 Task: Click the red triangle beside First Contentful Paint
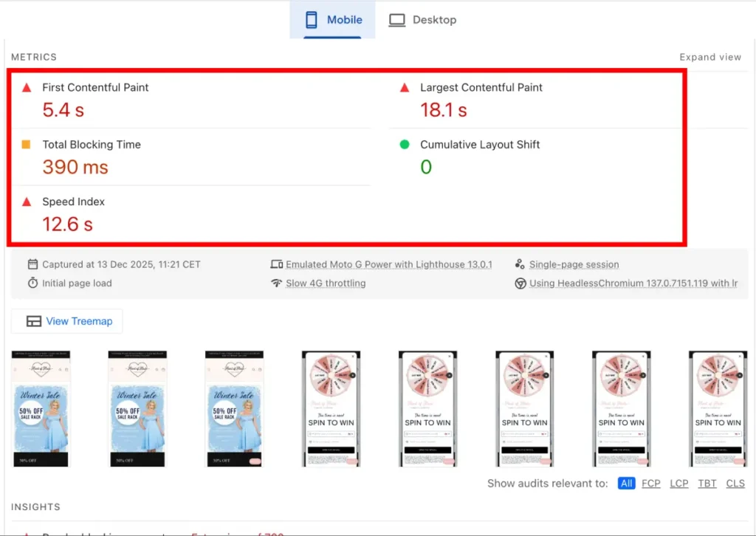27,88
